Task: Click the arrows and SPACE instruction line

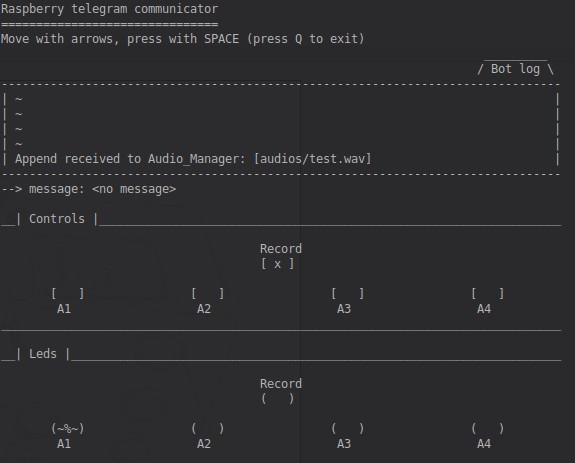Action: tap(183, 39)
